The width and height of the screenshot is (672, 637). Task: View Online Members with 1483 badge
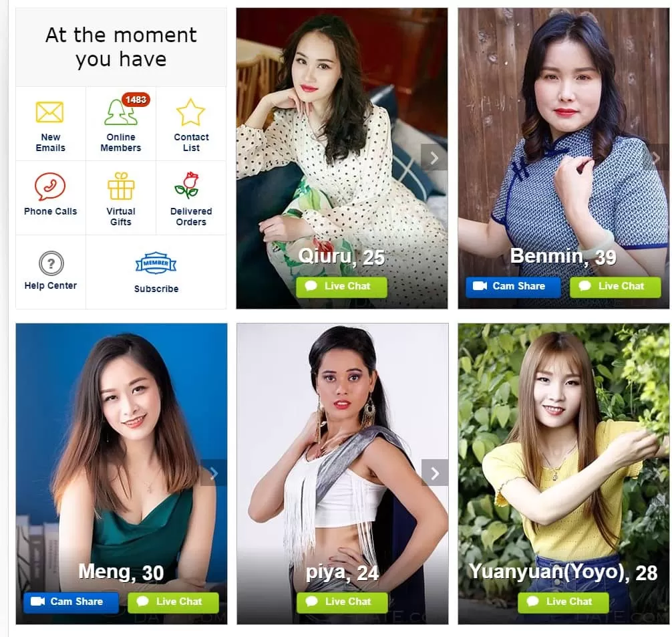(x=122, y=112)
